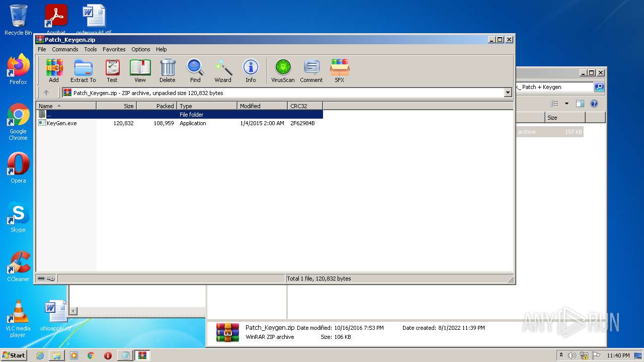Open VLC media player shortcut
The height and width of the screenshot is (362, 644).
18,319
